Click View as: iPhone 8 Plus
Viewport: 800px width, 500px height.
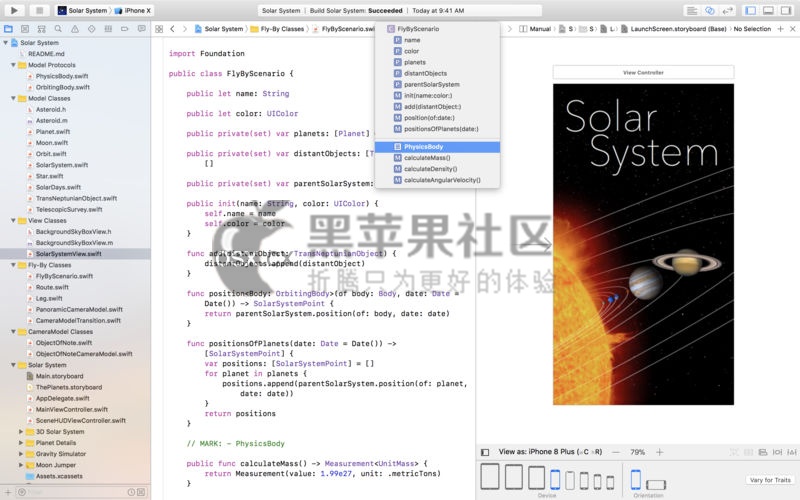click(550, 452)
